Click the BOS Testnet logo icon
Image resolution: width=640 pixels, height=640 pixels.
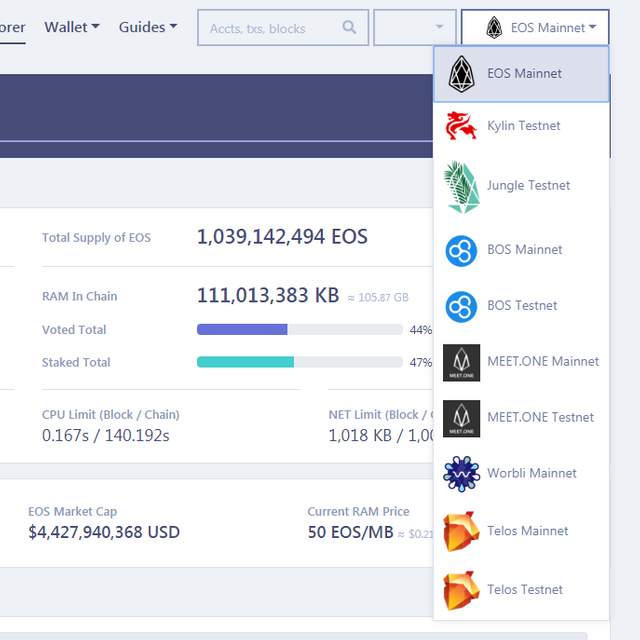click(x=461, y=307)
